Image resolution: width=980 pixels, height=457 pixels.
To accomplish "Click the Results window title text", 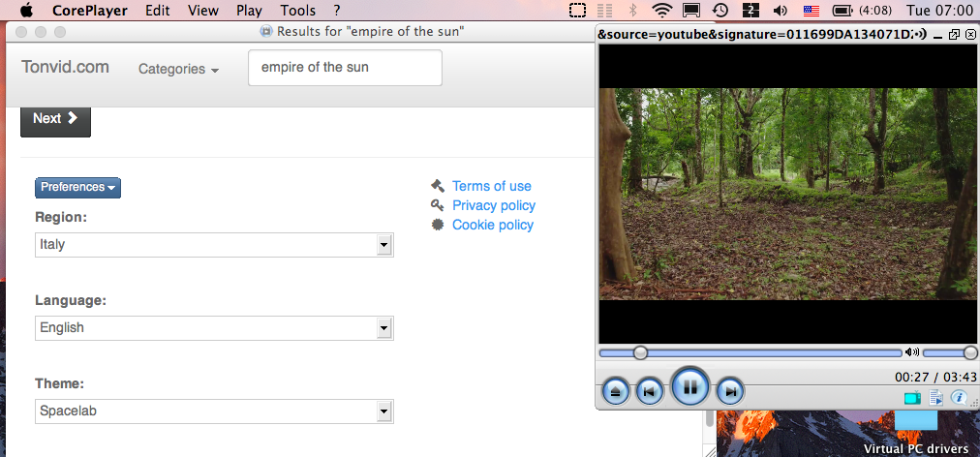I will point(371,31).
